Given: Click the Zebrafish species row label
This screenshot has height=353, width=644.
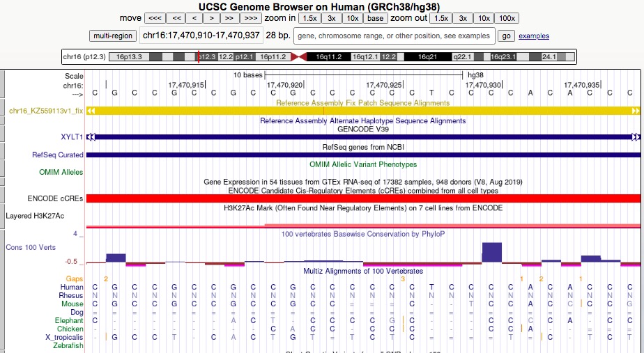Looking at the screenshot, I should pyautogui.click(x=68, y=345).
